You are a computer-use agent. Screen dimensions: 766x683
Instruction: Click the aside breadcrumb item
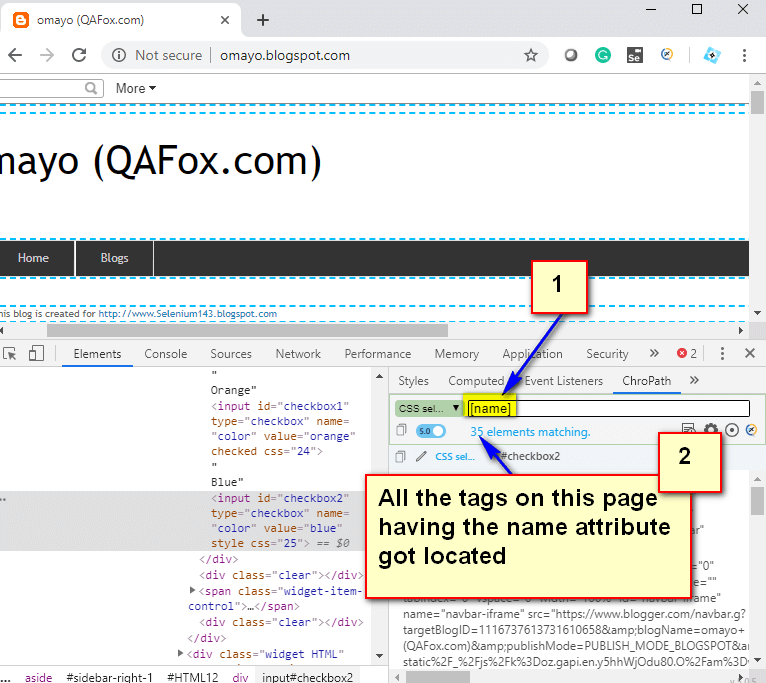[39, 677]
